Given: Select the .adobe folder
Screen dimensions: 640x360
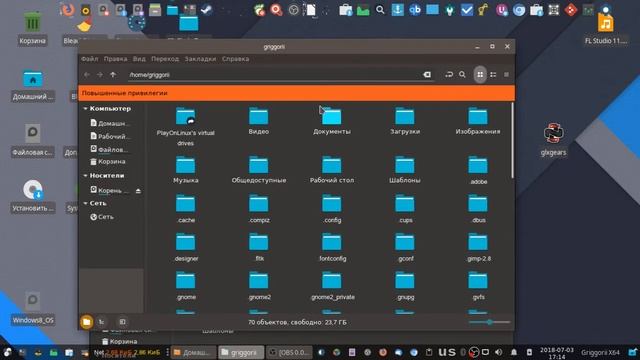Looking at the screenshot, I should 478,171.
